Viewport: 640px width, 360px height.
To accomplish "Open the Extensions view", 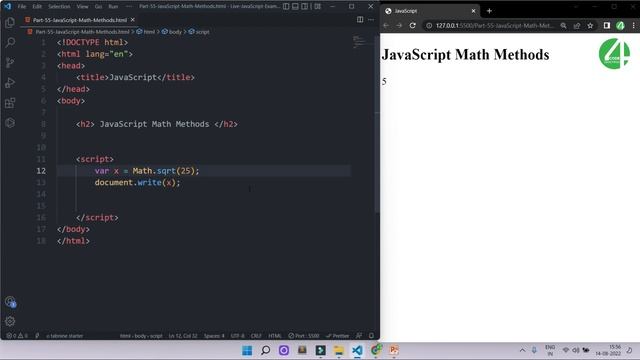I will (10, 103).
